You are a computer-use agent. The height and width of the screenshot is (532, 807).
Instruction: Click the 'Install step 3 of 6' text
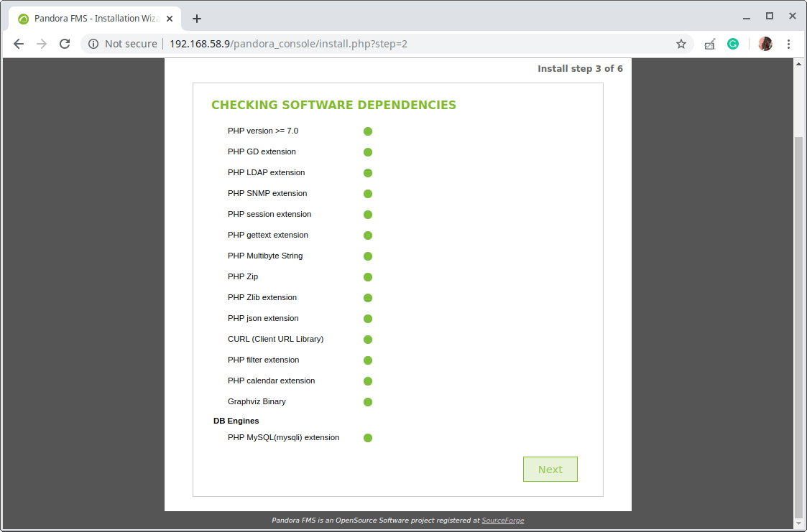pyautogui.click(x=580, y=69)
